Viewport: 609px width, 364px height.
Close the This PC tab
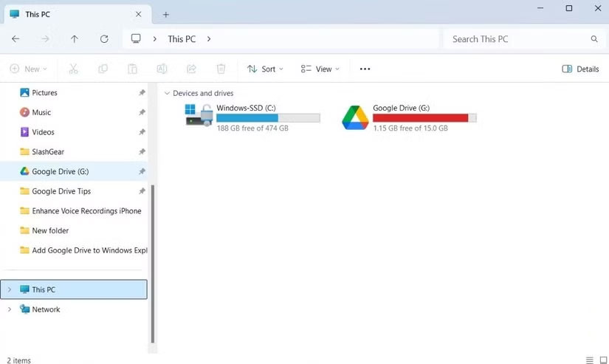pyautogui.click(x=138, y=14)
